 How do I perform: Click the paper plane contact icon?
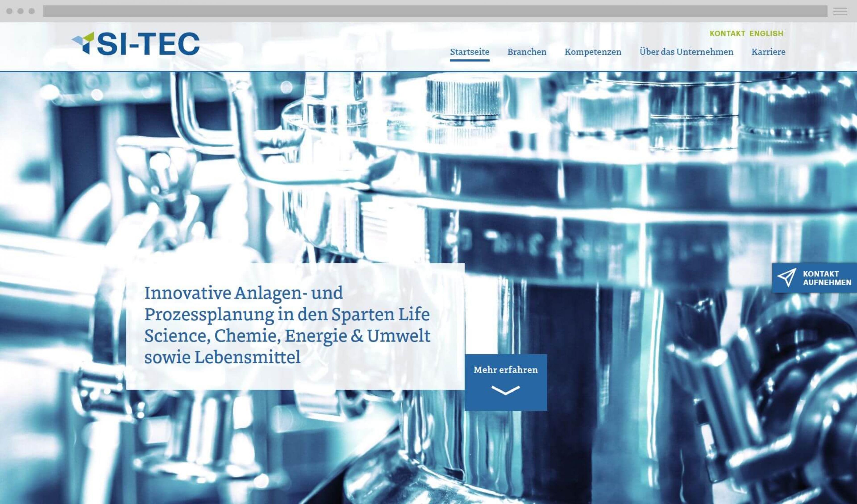(x=787, y=277)
